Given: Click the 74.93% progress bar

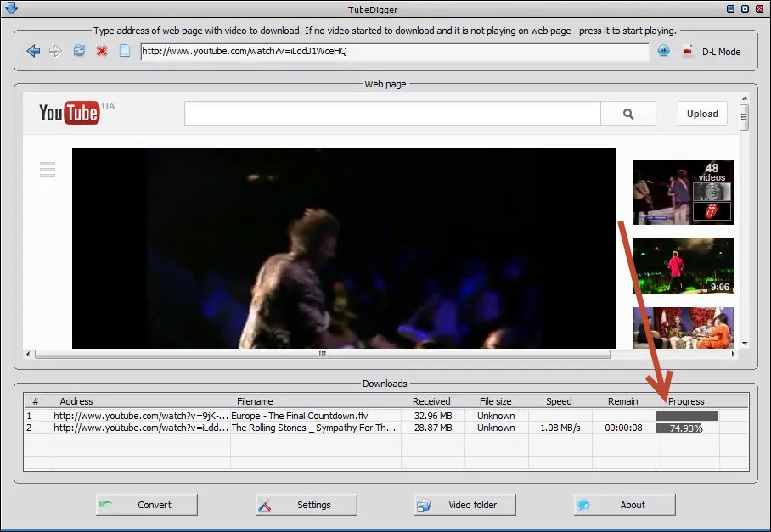Looking at the screenshot, I should (x=687, y=428).
